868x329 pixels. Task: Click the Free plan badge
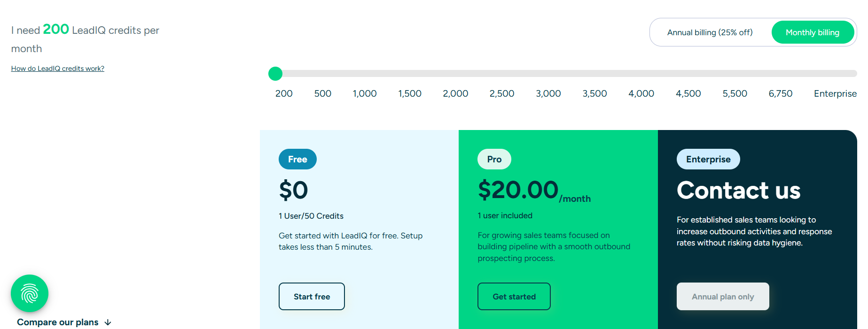click(297, 159)
